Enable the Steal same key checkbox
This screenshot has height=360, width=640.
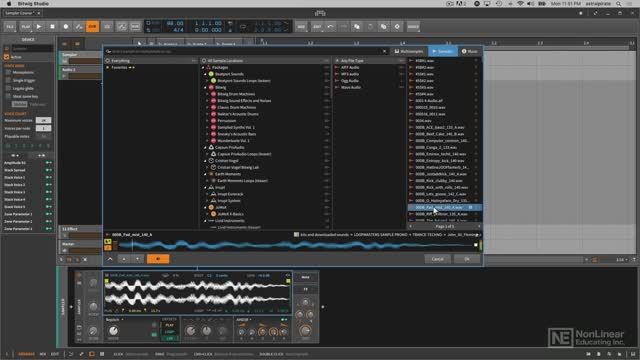(x=8, y=96)
